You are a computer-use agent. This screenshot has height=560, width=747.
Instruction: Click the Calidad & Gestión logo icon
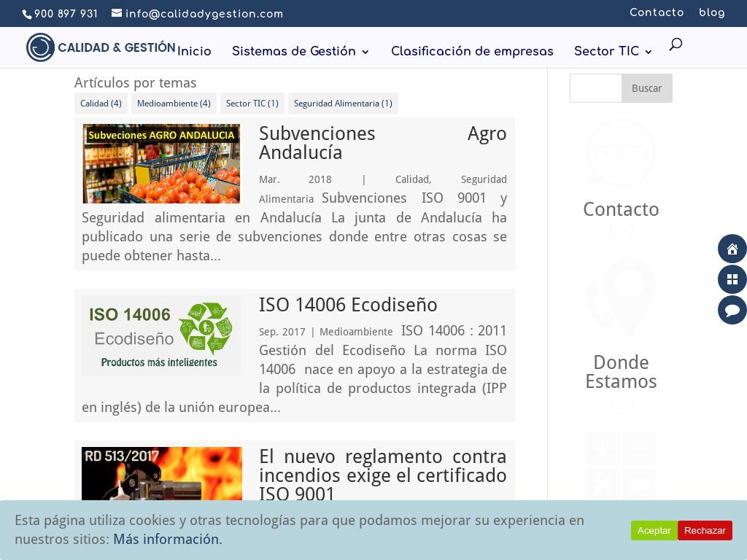[x=41, y=47]
